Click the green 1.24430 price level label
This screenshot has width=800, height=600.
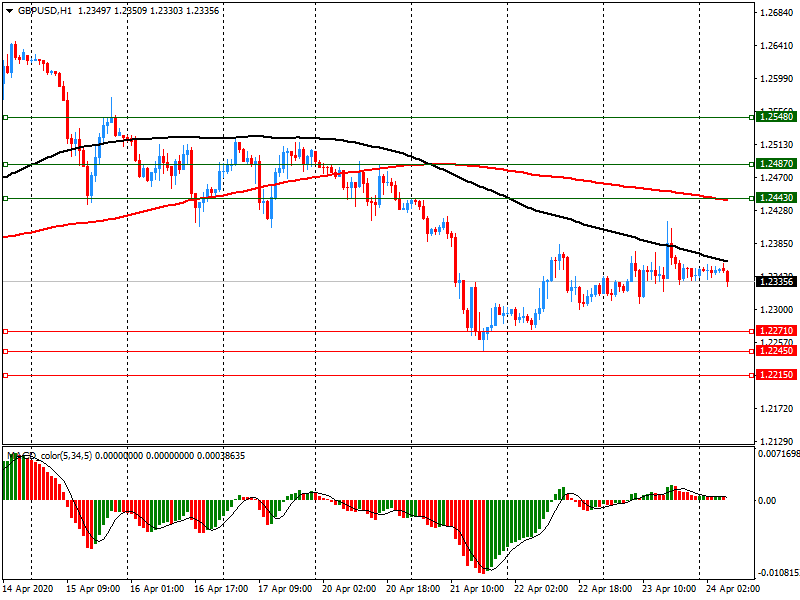tap(776, 197)
